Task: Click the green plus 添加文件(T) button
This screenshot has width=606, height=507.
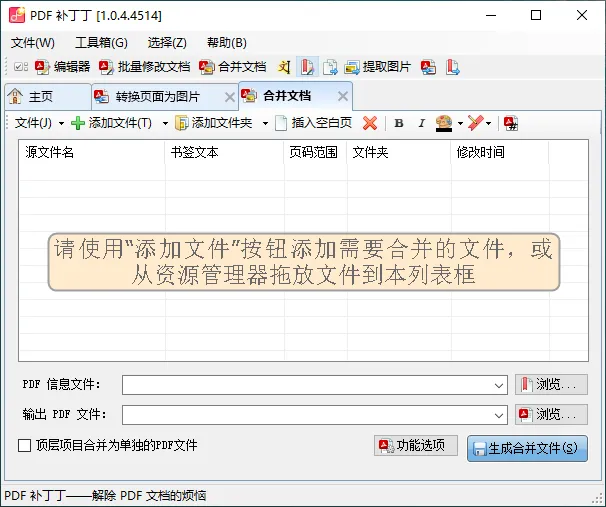Action: (x=112, y=123)
